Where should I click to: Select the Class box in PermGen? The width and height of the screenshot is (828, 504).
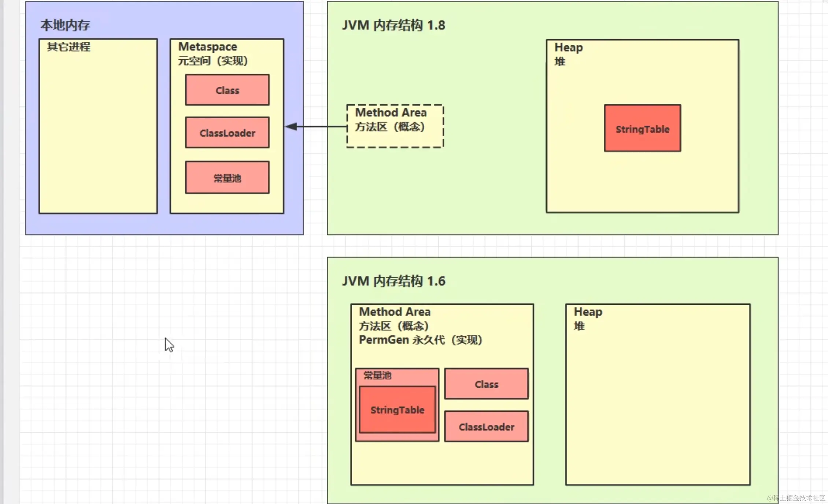coord(486,384)
